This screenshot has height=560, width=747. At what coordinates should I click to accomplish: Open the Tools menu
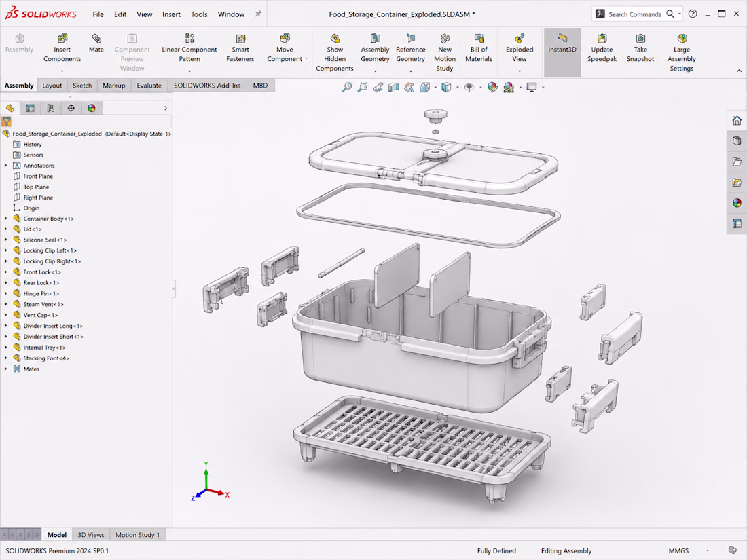(199, 14)
